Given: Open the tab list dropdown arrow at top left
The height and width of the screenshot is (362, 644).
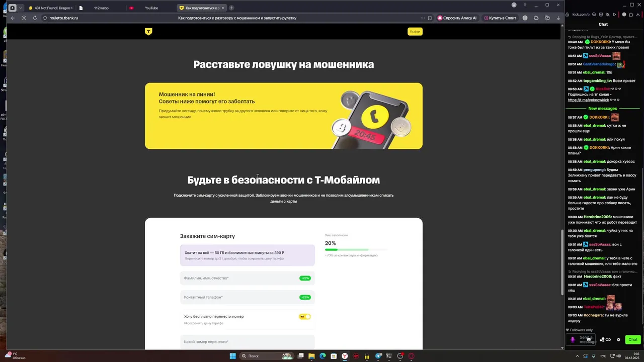Looking at the screenshot, I should (20, 8).
